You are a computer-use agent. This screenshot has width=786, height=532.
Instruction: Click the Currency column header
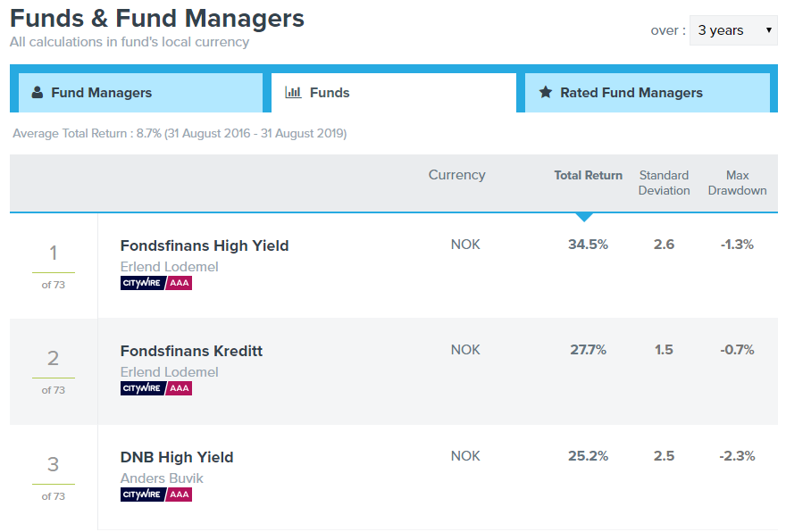[x=456, y=175]
